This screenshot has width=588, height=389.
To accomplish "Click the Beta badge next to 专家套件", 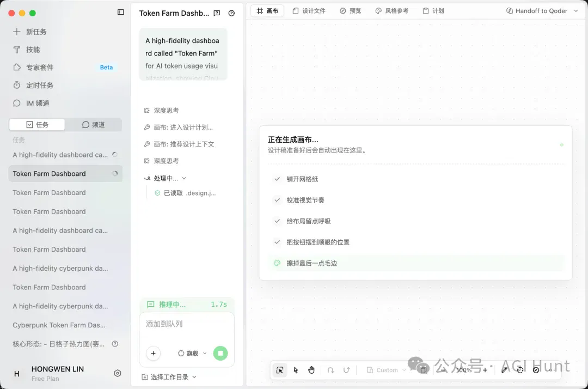I will pos(106,68).
